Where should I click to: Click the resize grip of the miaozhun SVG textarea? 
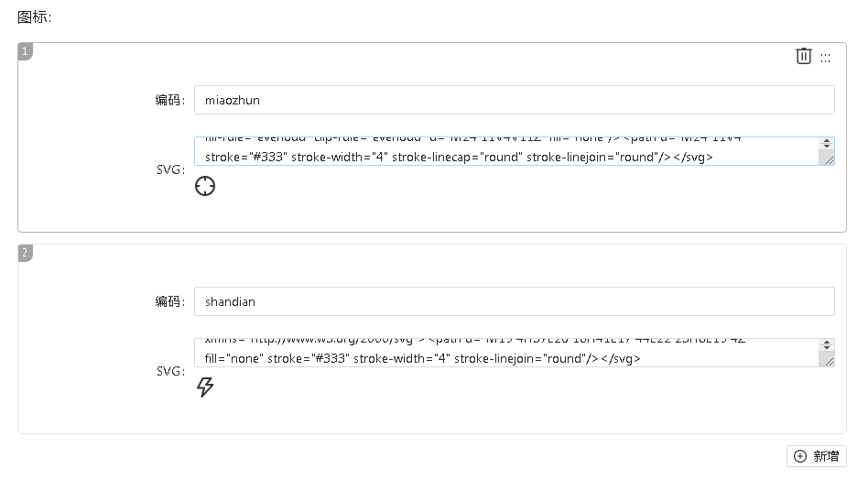[x=828, y=159]
